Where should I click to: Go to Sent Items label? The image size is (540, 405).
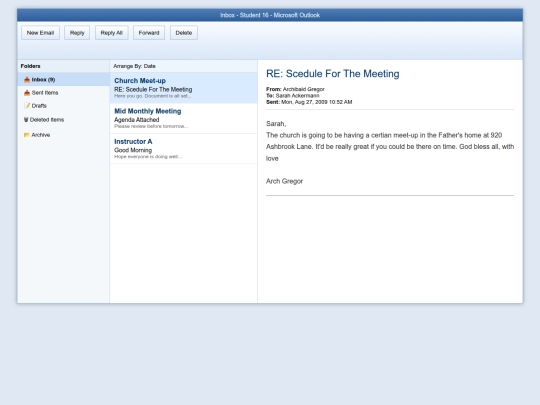click(45, 93)
